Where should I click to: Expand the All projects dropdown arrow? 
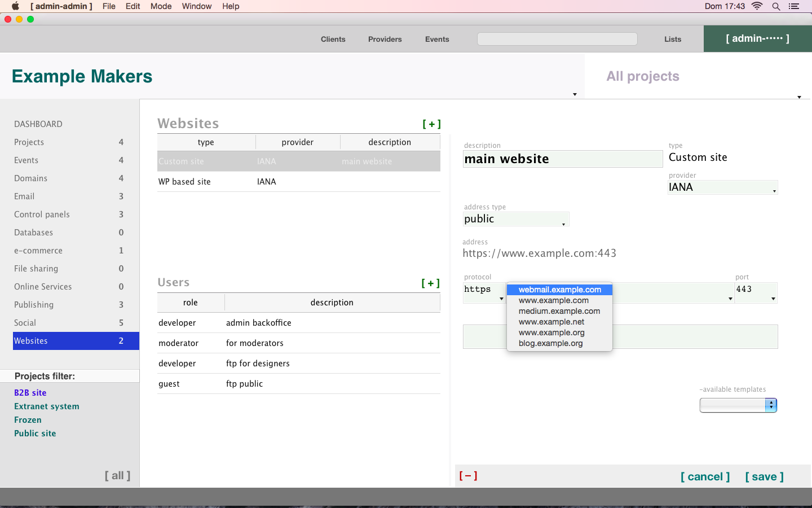tap(799, 97)
